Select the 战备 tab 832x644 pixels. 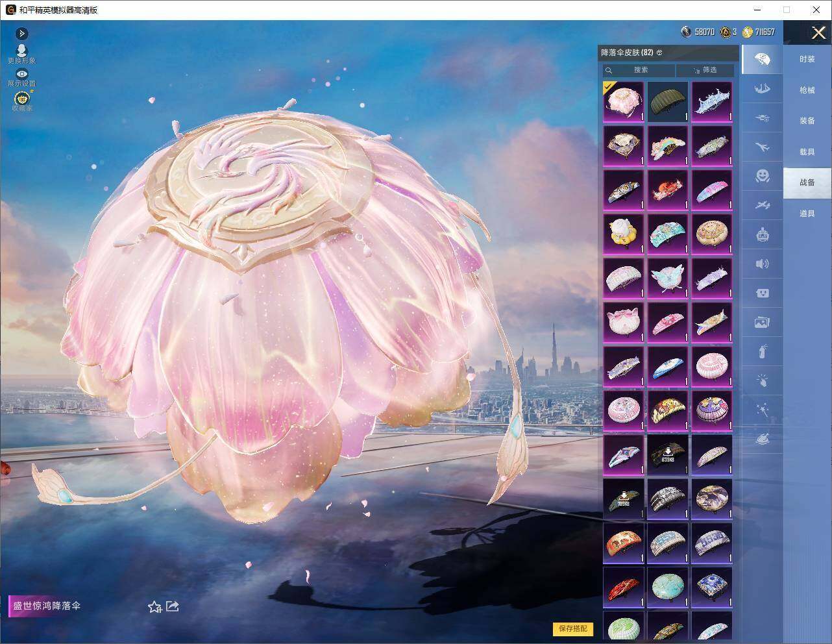point(807,182)
